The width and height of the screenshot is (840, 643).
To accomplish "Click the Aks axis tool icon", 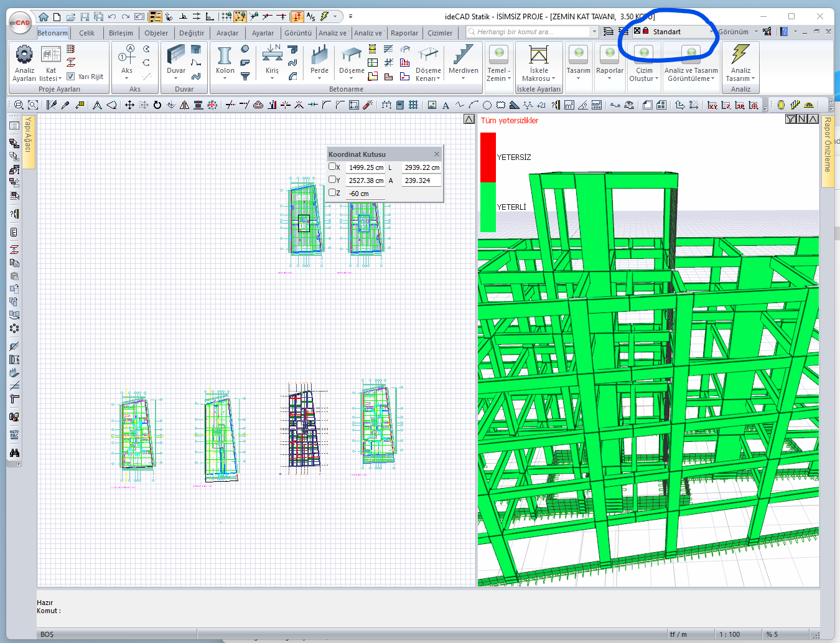I will point(127,55).
